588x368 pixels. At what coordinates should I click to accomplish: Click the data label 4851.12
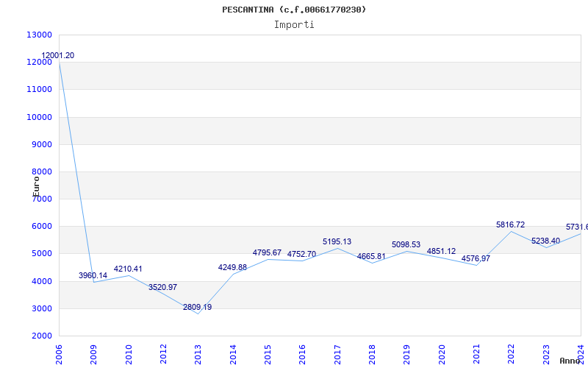pos(442,252)
